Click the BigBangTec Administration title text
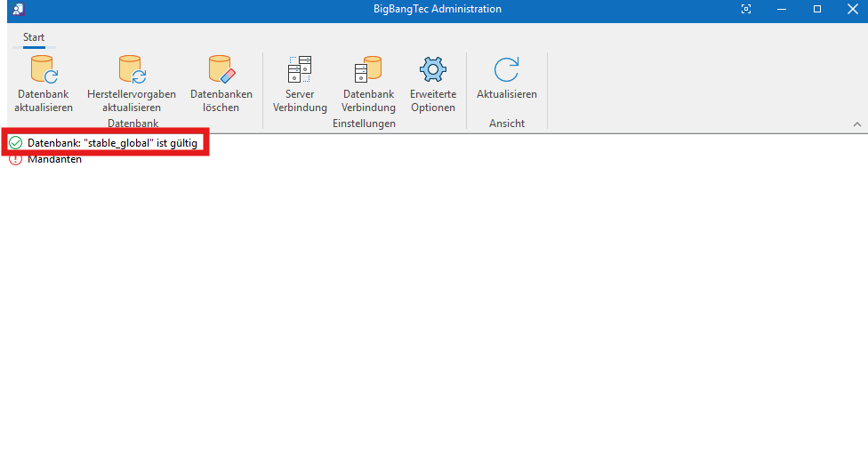Image resolution: width=868 pixels, height=455 pixels. [x=438, y=9]
